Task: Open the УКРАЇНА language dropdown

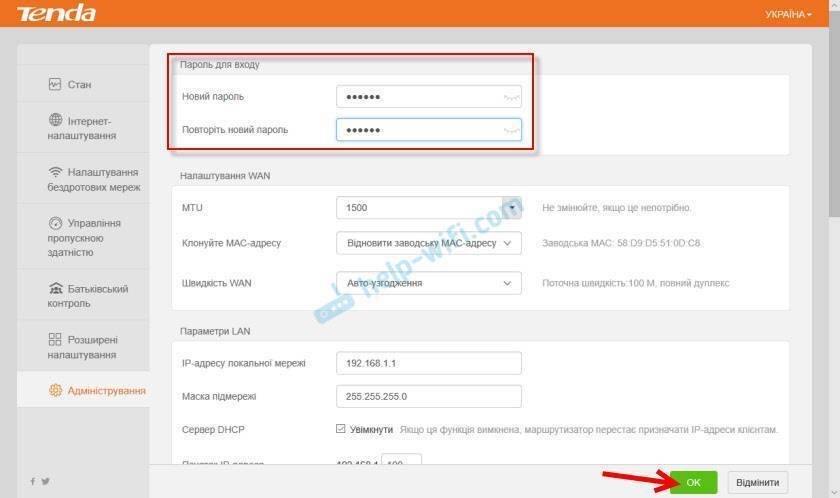Action: pos(788,14)
